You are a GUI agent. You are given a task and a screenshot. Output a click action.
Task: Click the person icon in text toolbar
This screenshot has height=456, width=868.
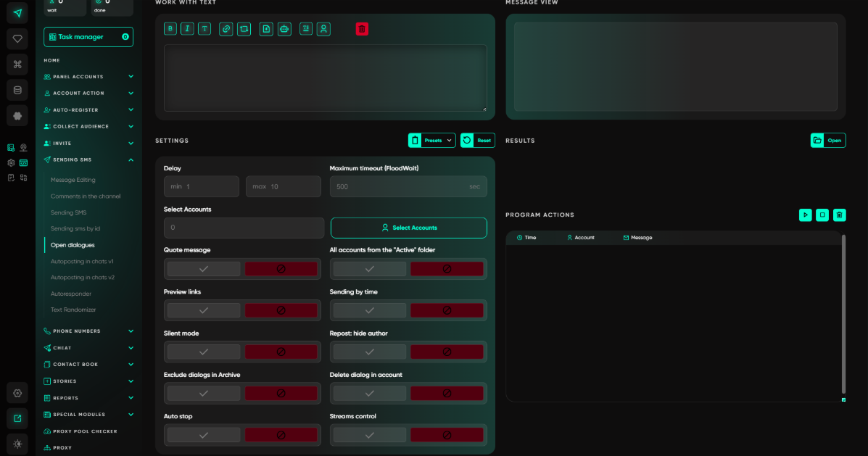(324, 29)
